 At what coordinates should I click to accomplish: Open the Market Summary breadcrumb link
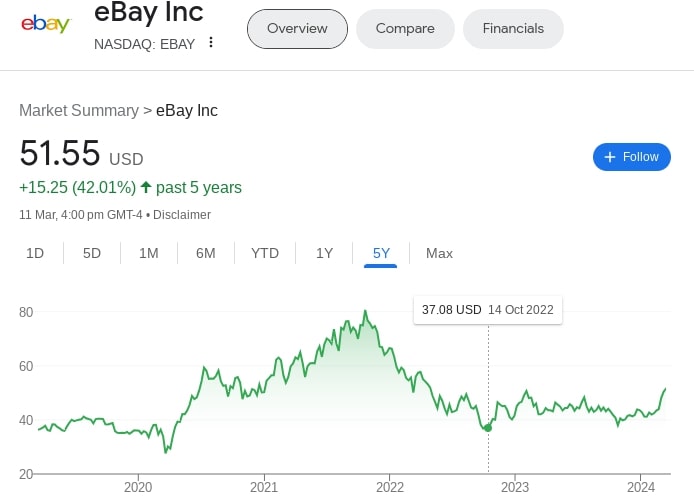[78, 110]
